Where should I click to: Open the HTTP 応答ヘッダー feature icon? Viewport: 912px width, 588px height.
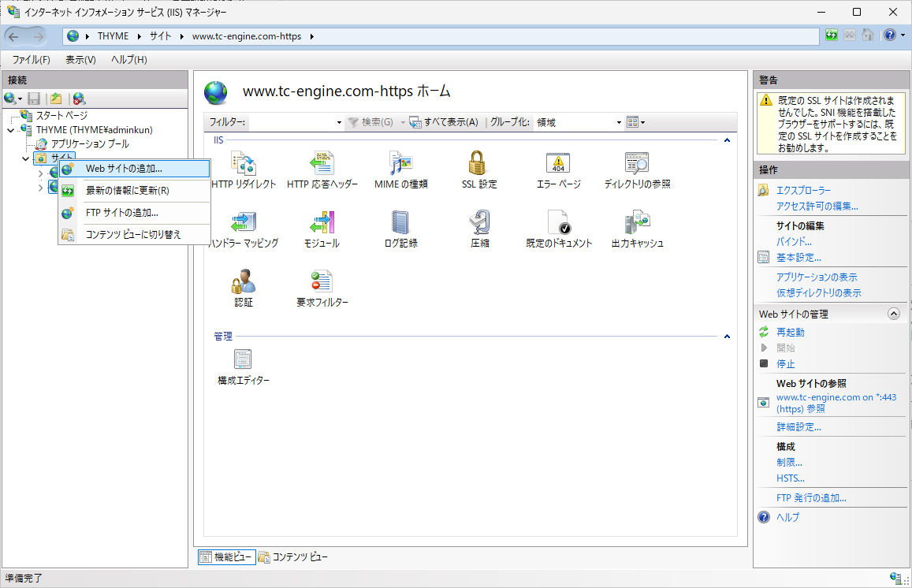pyautogui.click(x=322, y=163)
